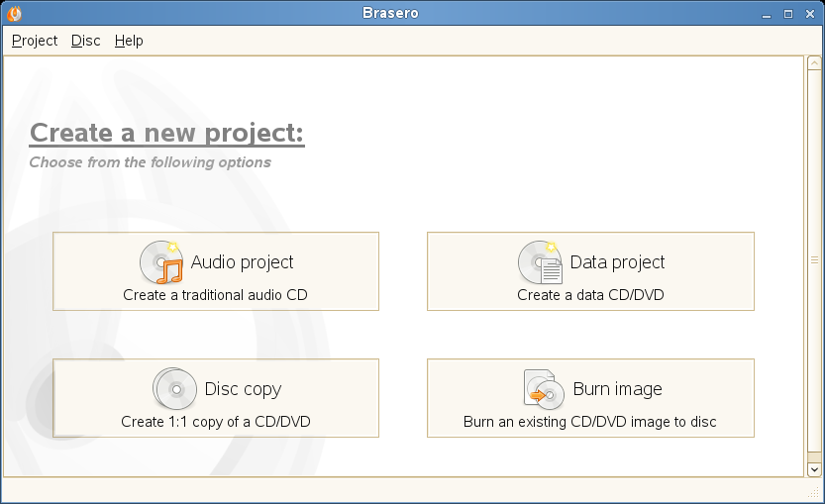The image size is (825, 504).
Task: Open the Disc menu
Action: click(86, 41)
